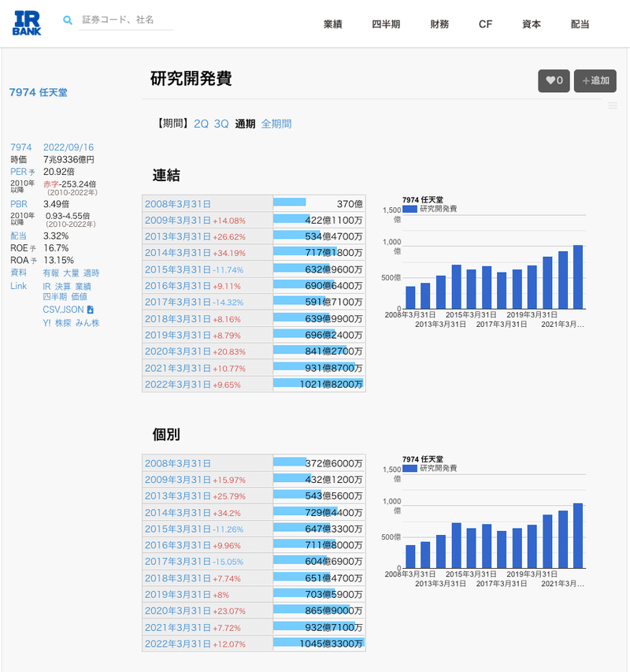630x672 pixels.
Task: Open the 大量 document link
Action: (71, 273)
